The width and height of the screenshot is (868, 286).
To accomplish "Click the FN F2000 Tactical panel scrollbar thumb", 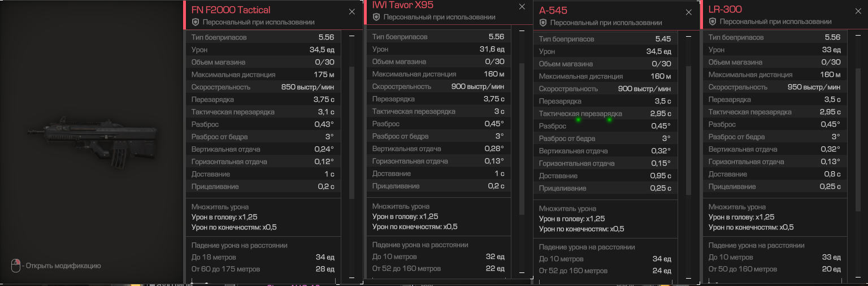I will tap(351, 133).
